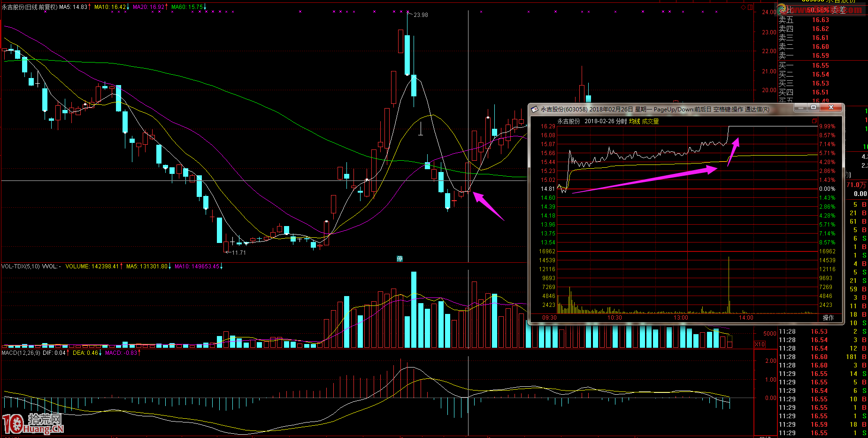868x438 pixels.
Task: Close the 永吉股份 intraday popup window
Action: click(x=831, y=108)
